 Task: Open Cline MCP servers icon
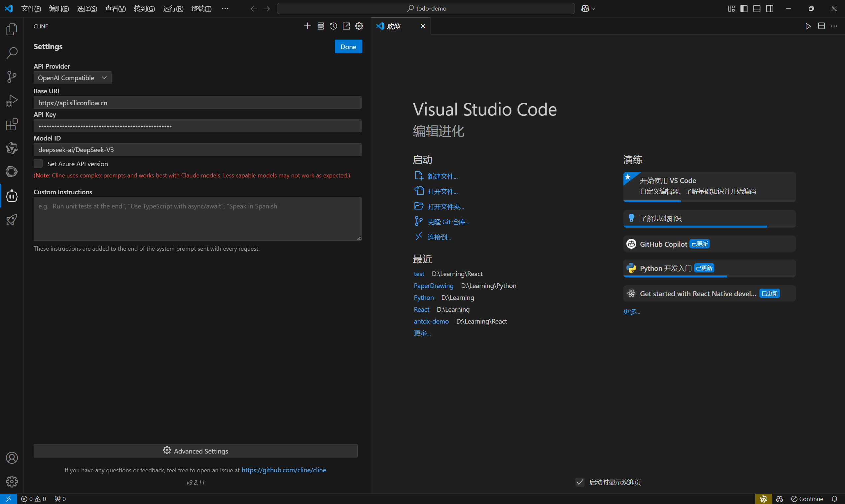[320, 26]
